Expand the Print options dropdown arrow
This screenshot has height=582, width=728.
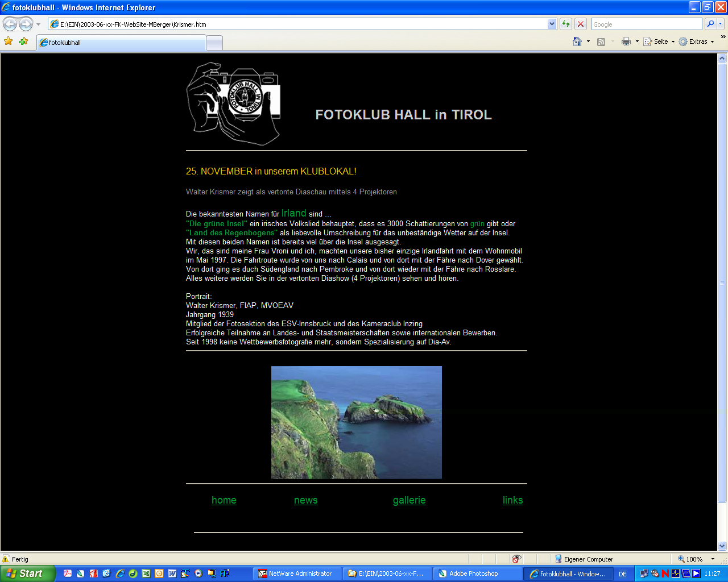[x=637, y=41]
